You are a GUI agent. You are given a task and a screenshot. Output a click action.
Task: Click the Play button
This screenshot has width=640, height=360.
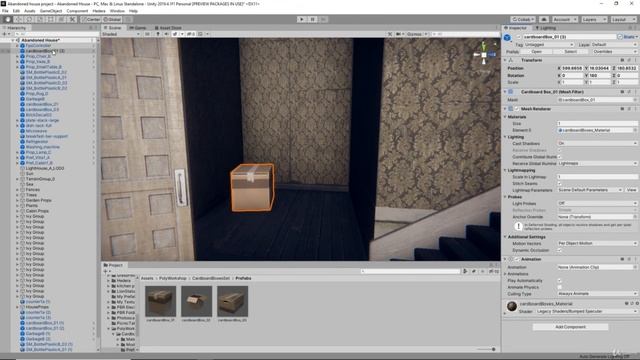pyautogui.click(x=302, y=19)
